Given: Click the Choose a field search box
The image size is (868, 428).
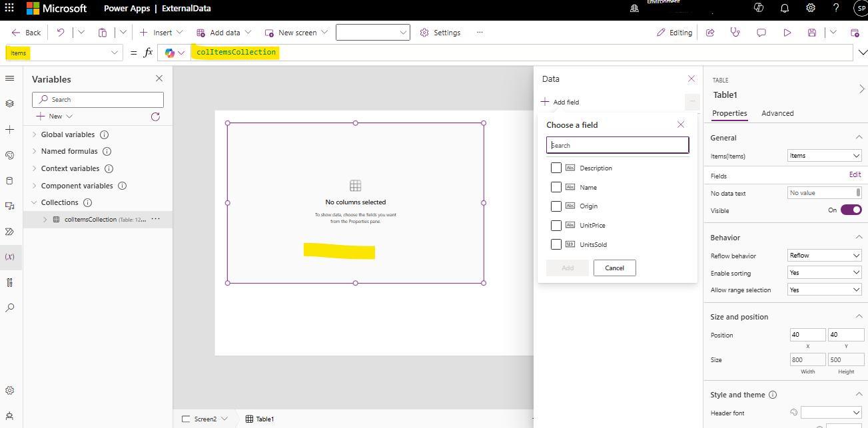Looking at the screenshot, I should [618, 145].
